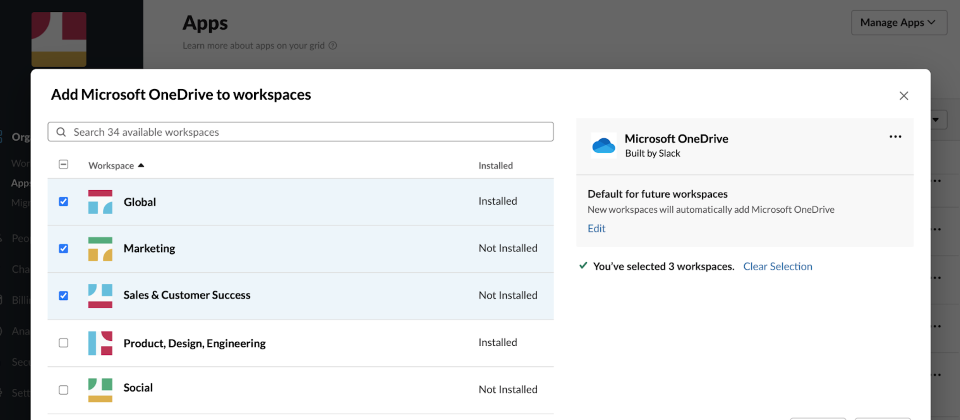Viewport: 960px width, 420px height.
Task: Click the Not Installed status for Marketing
Action: [x=508, y=249]
